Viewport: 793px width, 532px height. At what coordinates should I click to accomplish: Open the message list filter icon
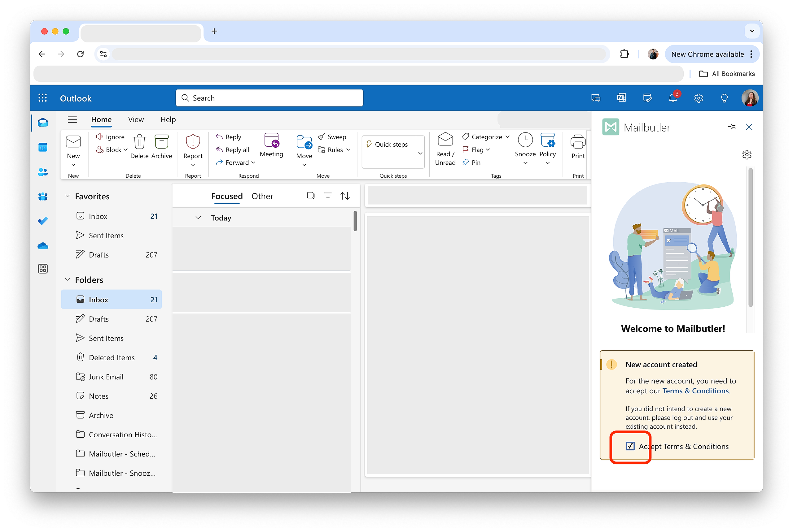click(x=328, y=196)
